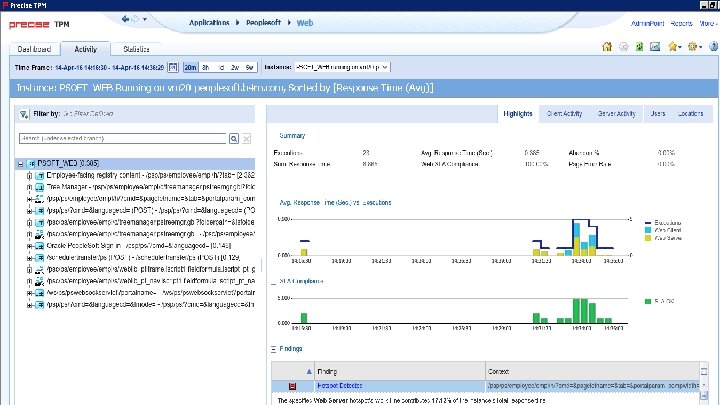Click the Applications breadcrumb
720x405 pixels.
pos(209,22)
